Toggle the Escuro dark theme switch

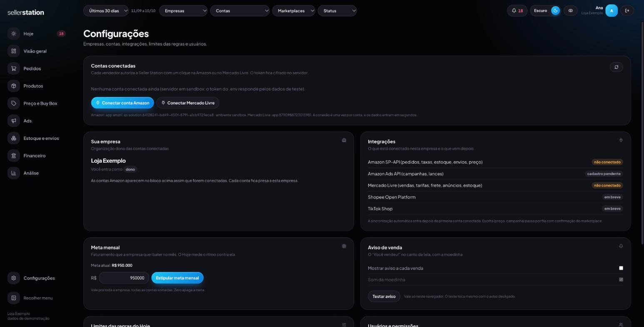click(x=555, y=11)
